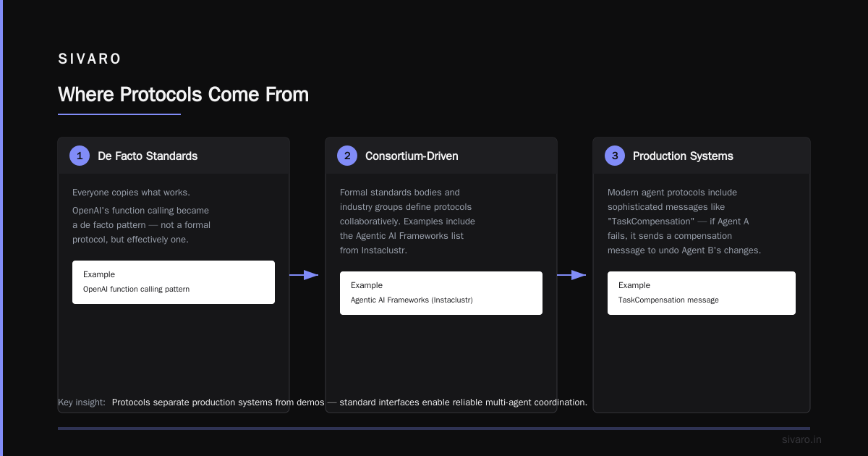Click the SIVARO logo text
Screen dimensions: 868x456
coord(90,59)
